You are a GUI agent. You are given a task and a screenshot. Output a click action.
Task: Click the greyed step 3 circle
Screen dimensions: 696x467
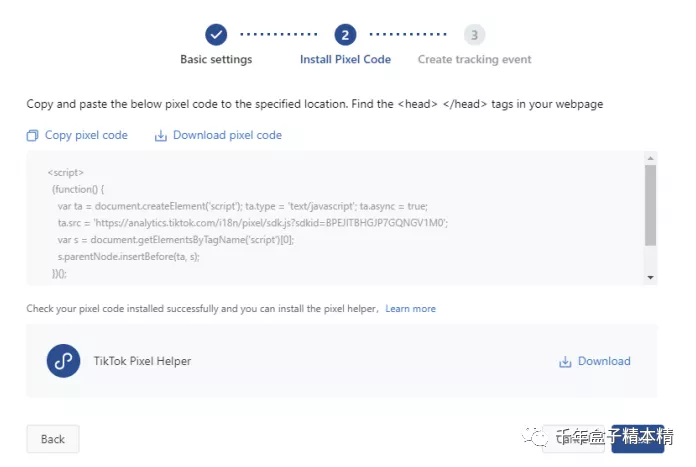point(475,35)
